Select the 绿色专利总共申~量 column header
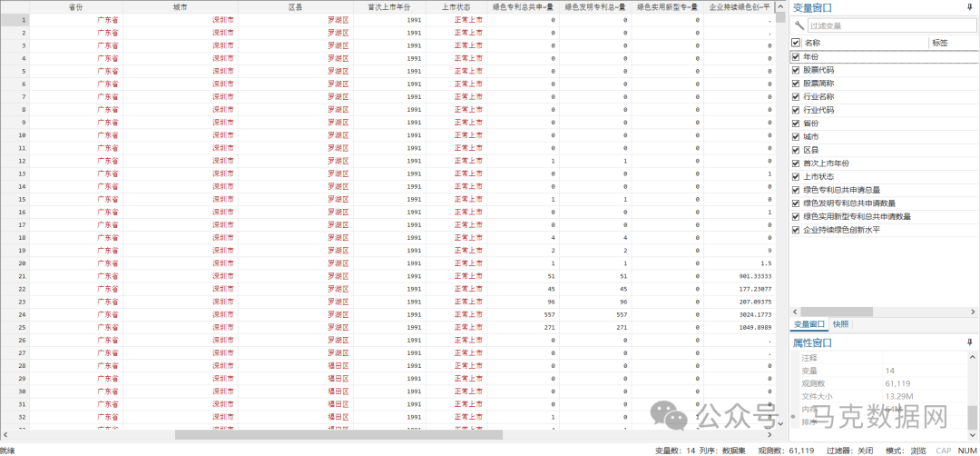 click(523, 7)
